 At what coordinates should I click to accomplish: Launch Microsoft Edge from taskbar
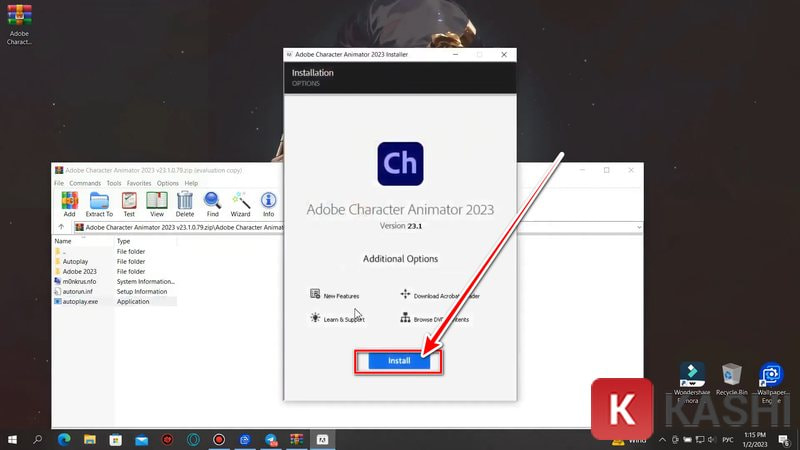coord(64,439)
